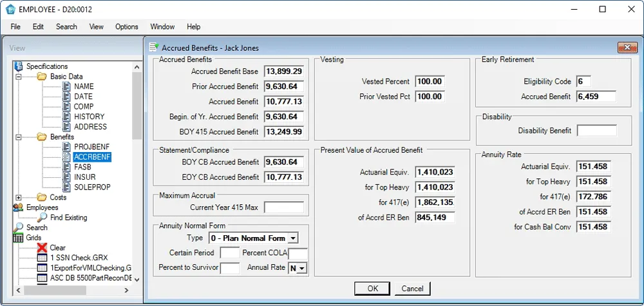644x306 pixels.
Task: Click the Certain Period field
Action: click(x=230, y=253)
